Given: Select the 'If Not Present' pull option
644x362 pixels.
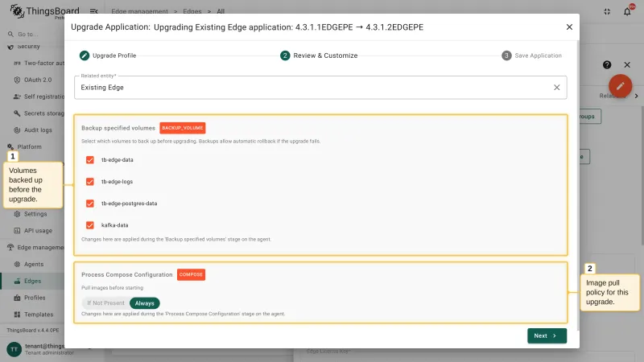Looking at the screenshot, I should [x=105, y=303].
